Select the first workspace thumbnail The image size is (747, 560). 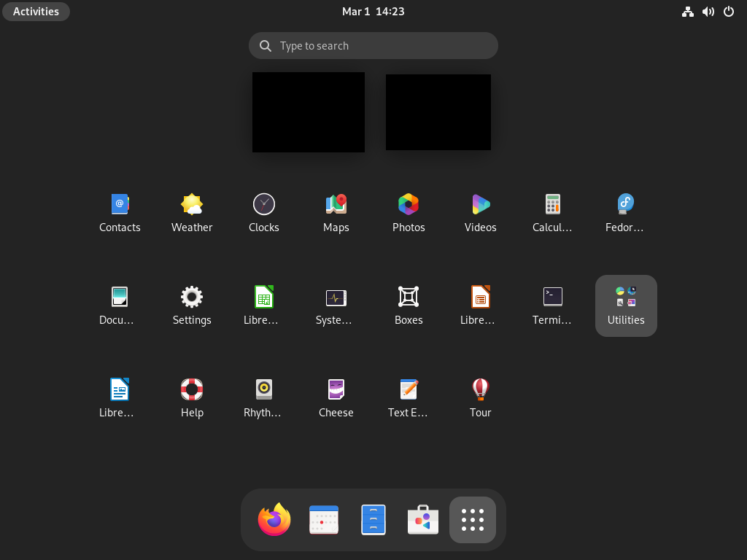coord(309,112)
